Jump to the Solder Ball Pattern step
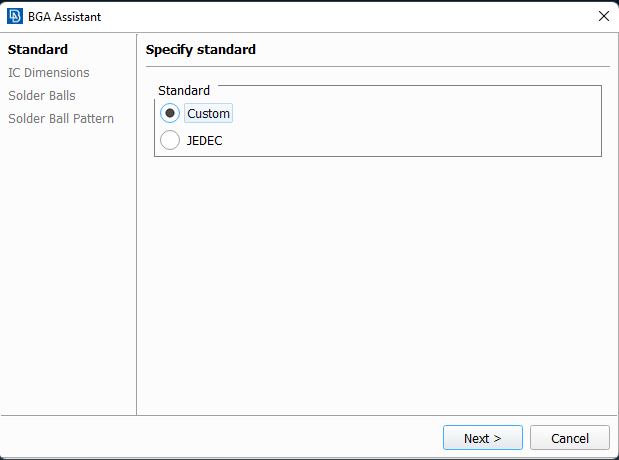 [61, 118]
